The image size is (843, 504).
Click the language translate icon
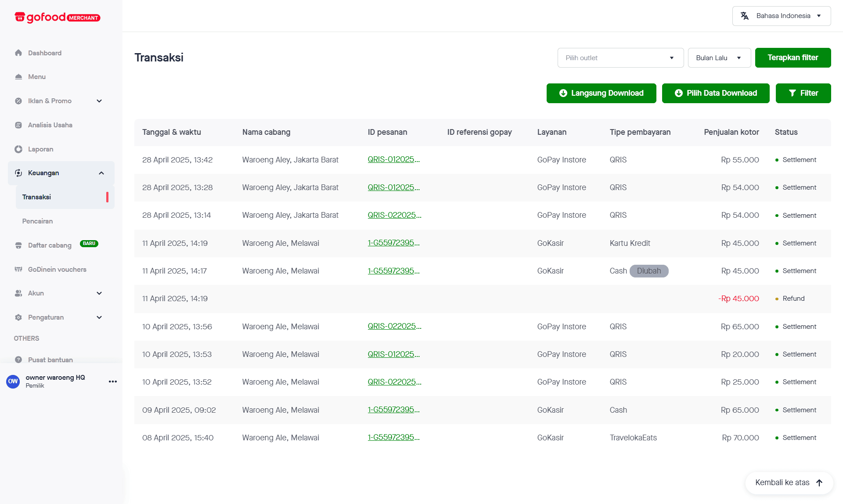tap(745, 16)
